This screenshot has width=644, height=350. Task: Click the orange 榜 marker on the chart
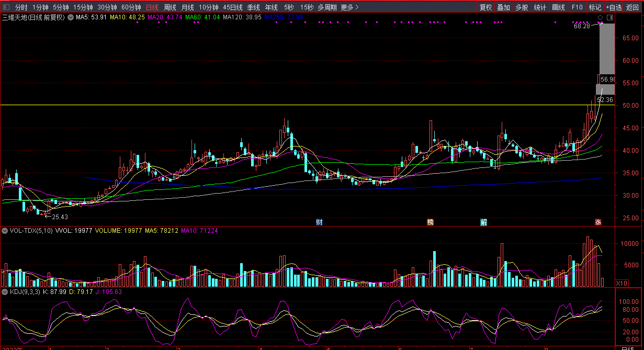click(x=430, y=222)
